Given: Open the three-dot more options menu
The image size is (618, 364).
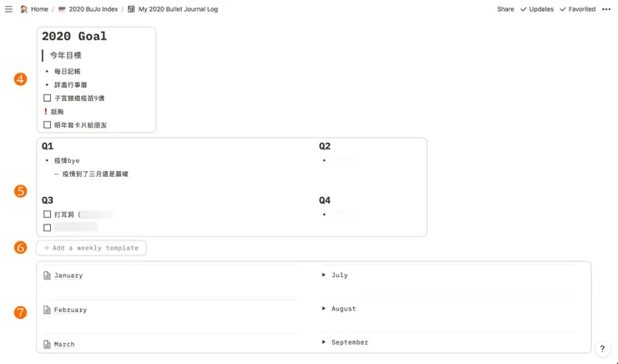Looking at the screenshot, I should tap(606, 9).
